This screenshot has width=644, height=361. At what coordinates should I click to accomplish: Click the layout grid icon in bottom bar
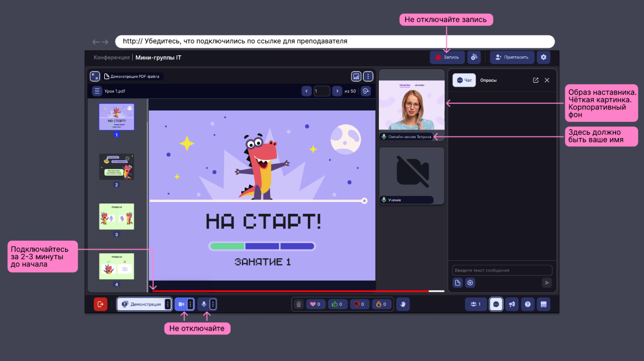(544, 304)
